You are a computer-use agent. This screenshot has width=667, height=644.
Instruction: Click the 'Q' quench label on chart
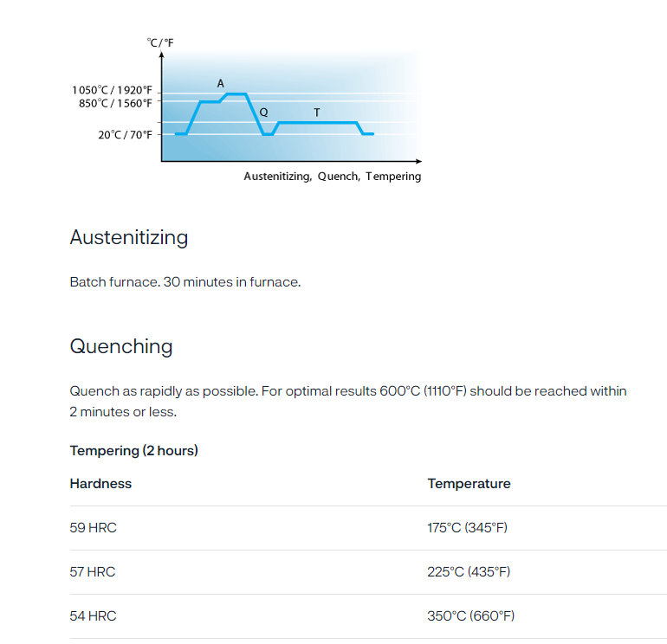[263, 112]
